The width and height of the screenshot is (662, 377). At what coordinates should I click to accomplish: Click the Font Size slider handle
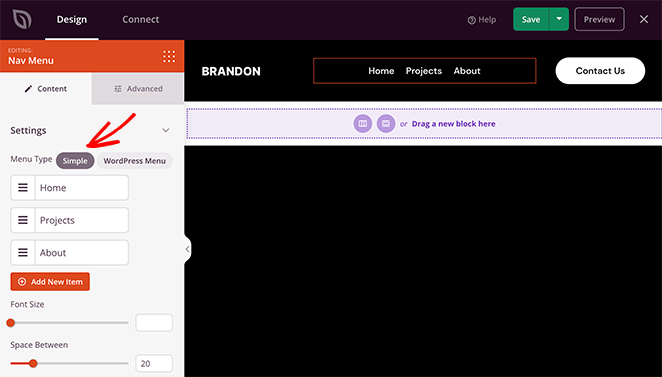tap(11, 323)
